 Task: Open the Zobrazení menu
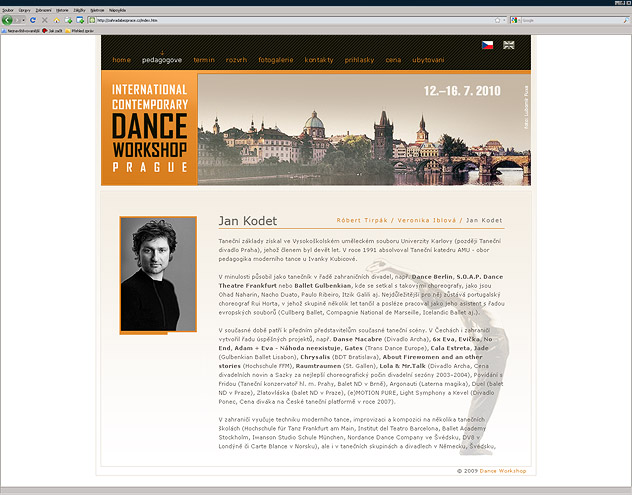click(x=43, y=10)
